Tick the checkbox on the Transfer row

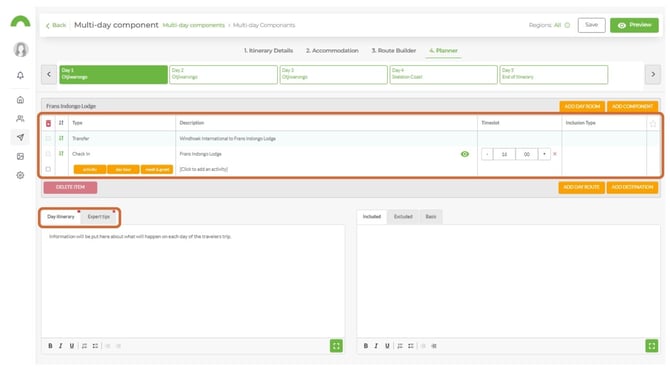pyautogui.click(x=48, y=138)
